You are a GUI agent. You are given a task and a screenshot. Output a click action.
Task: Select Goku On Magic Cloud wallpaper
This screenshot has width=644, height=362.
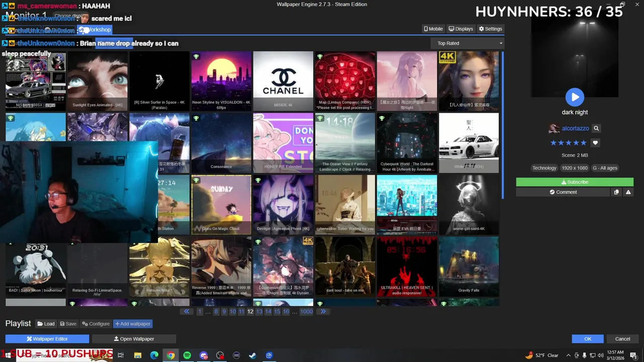(221, 205)
